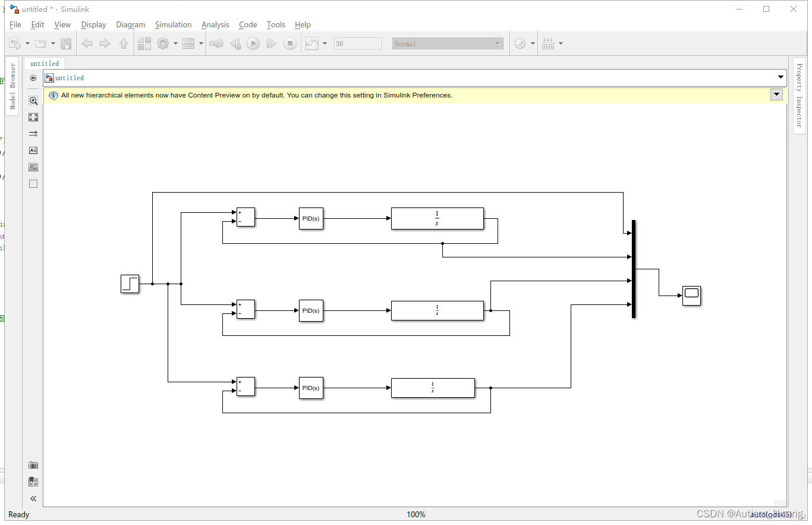This screenshot has width=812, height=525.
Task: Select the Image tool in the palette
Action: tap(33, 167)
